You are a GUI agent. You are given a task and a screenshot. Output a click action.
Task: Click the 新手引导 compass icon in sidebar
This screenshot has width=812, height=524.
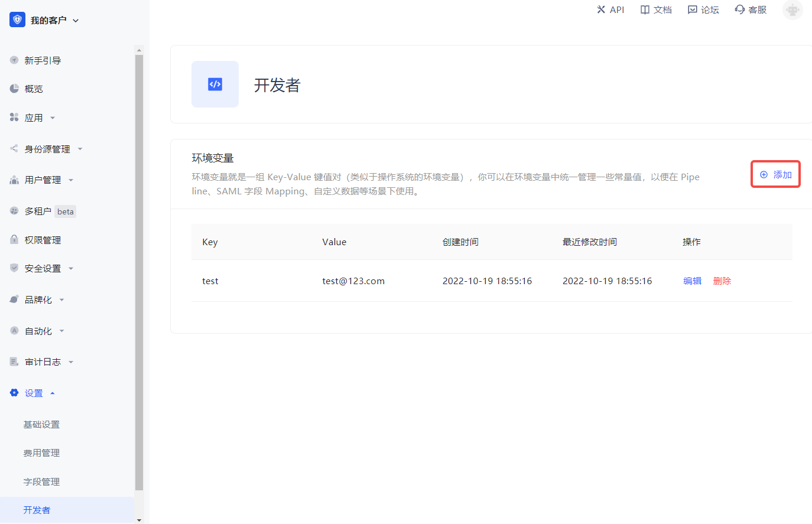pos(14,60)
